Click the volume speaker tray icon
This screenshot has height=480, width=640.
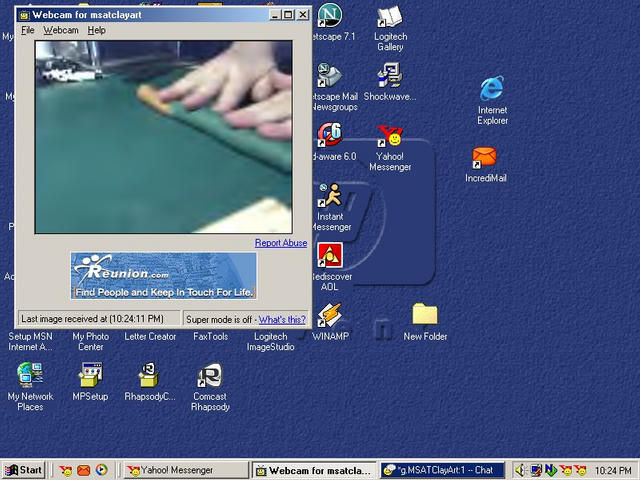(x=520, y=470)
